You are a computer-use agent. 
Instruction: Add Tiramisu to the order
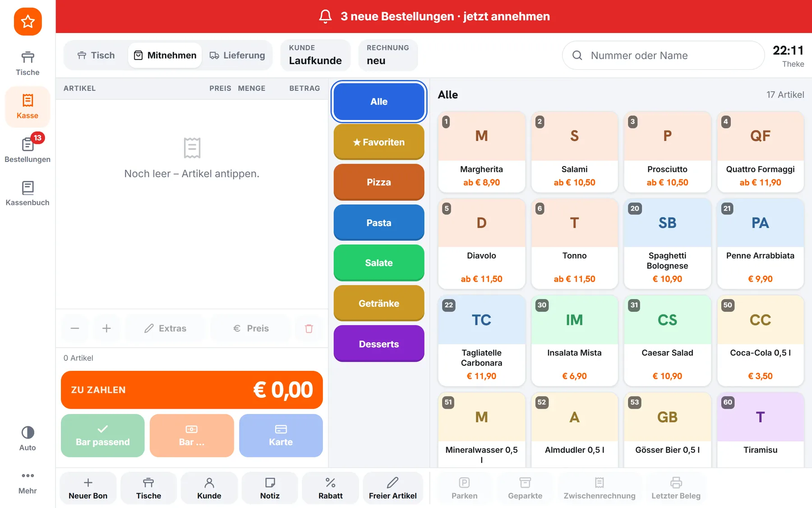pos(760,430)
